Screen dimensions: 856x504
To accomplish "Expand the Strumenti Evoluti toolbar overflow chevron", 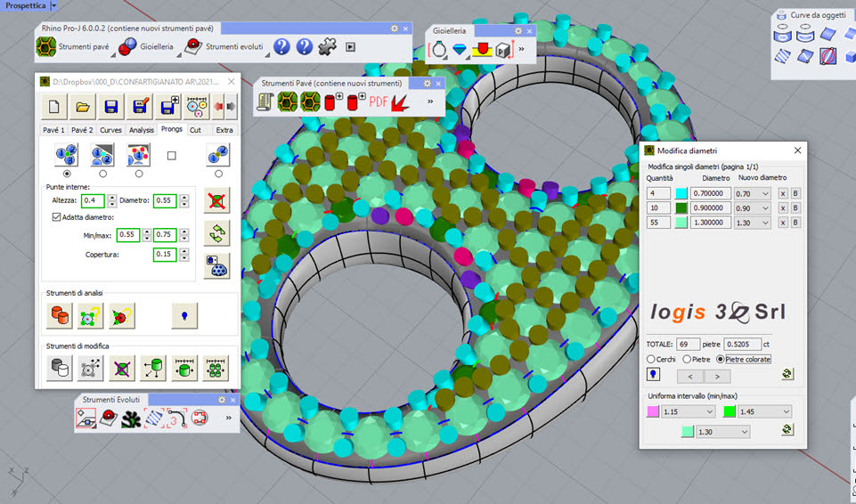I will pos(228,419).
